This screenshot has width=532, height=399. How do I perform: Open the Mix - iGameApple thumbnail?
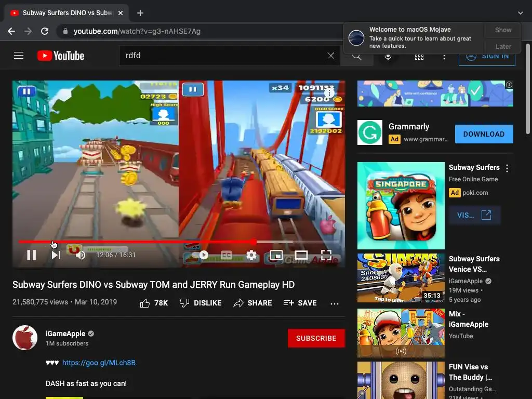click(x=401, y=333)
